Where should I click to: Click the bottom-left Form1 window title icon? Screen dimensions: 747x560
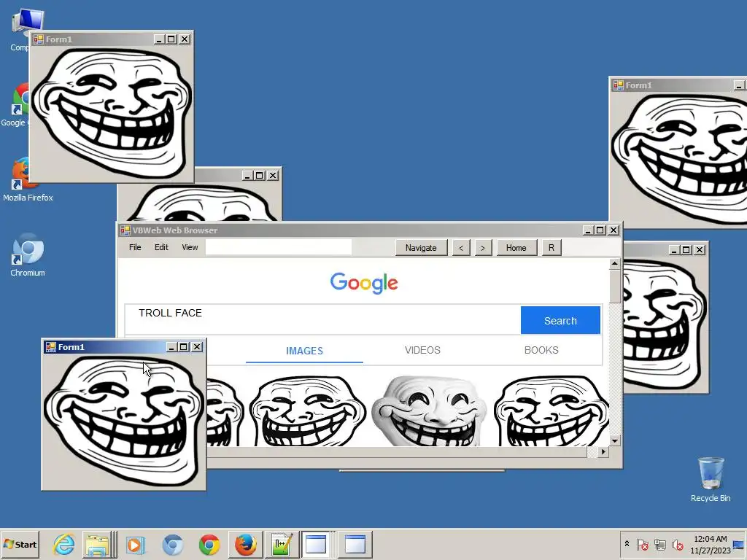[50, 347]
